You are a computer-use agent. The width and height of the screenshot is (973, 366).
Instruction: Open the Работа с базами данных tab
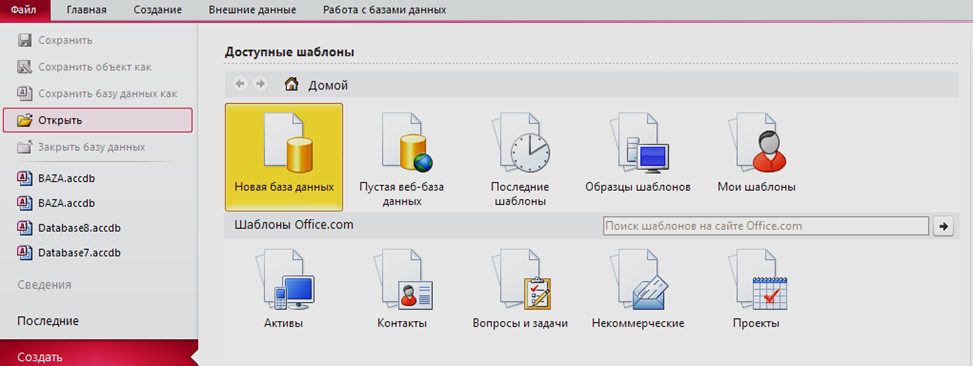(x=384, y=10)
